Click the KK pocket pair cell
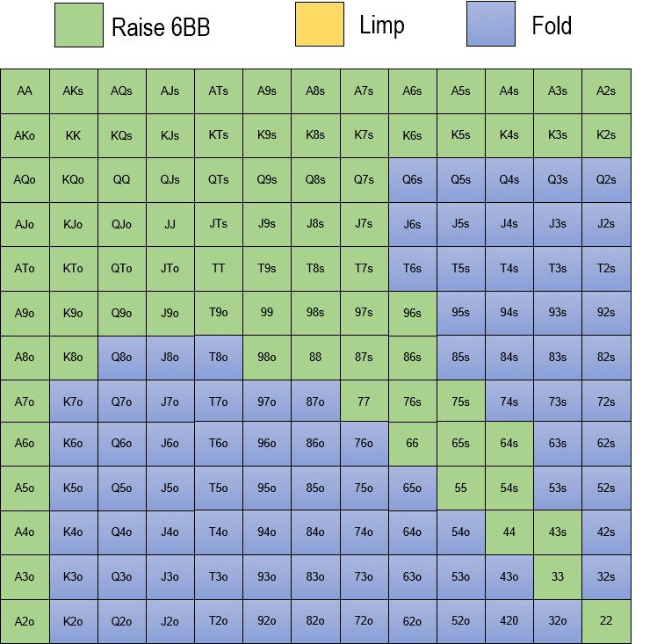657x644 pixels. pyautogui.click(x=73, y=136)
